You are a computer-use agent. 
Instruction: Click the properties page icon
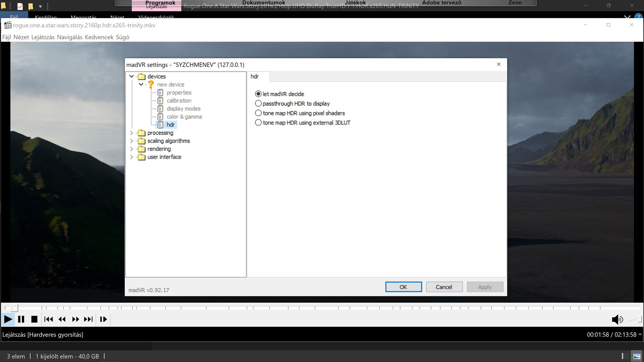[160, 93]
